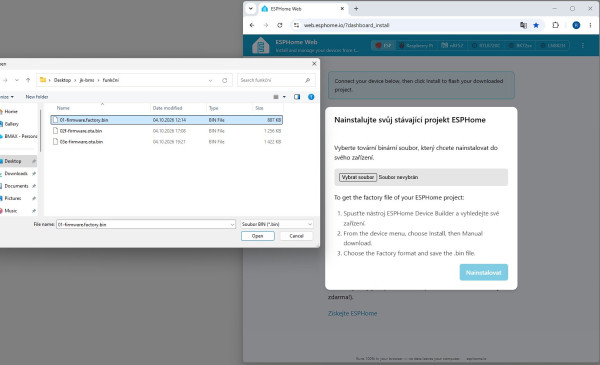Expand the address bar previous locations dropdown
The image size is (600, 365).
(x=210, y=80)
